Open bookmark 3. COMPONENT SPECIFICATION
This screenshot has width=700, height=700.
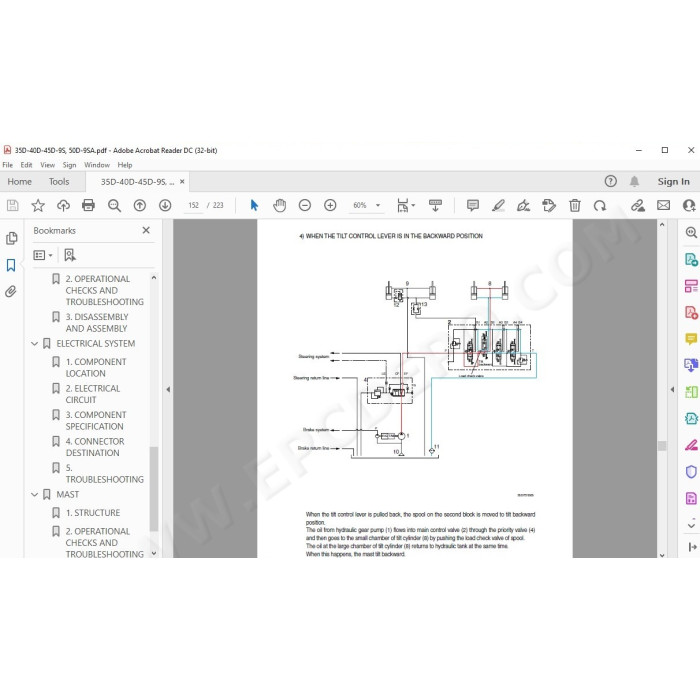coord(96,421)
